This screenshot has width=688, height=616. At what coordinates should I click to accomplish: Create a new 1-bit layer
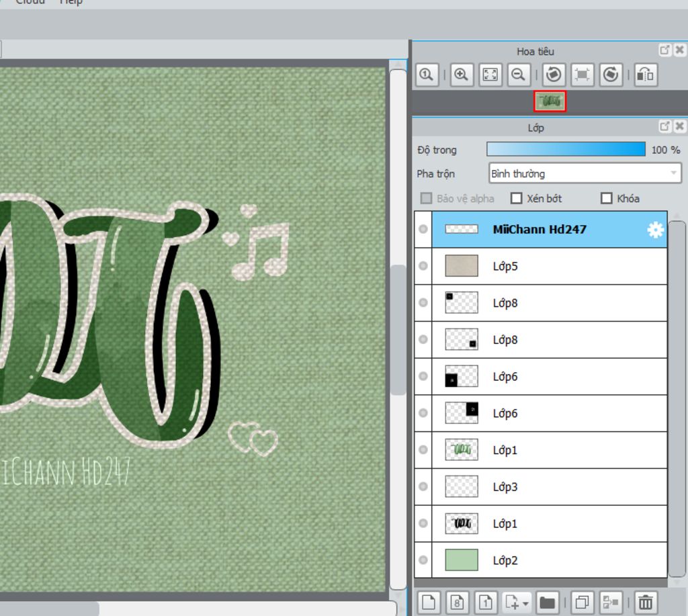click(x=485, y=602)
